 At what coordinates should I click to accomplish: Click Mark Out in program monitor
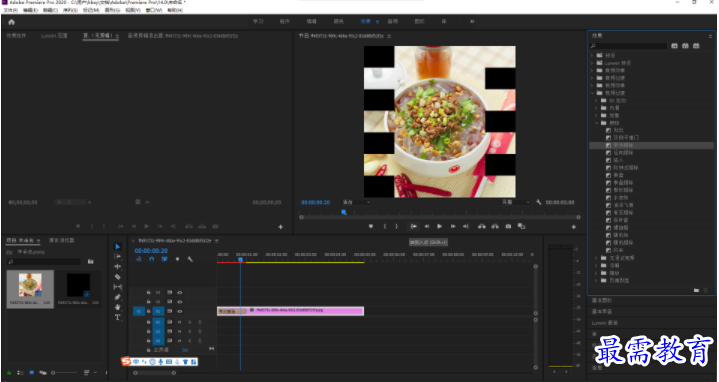tap(397, 226)
